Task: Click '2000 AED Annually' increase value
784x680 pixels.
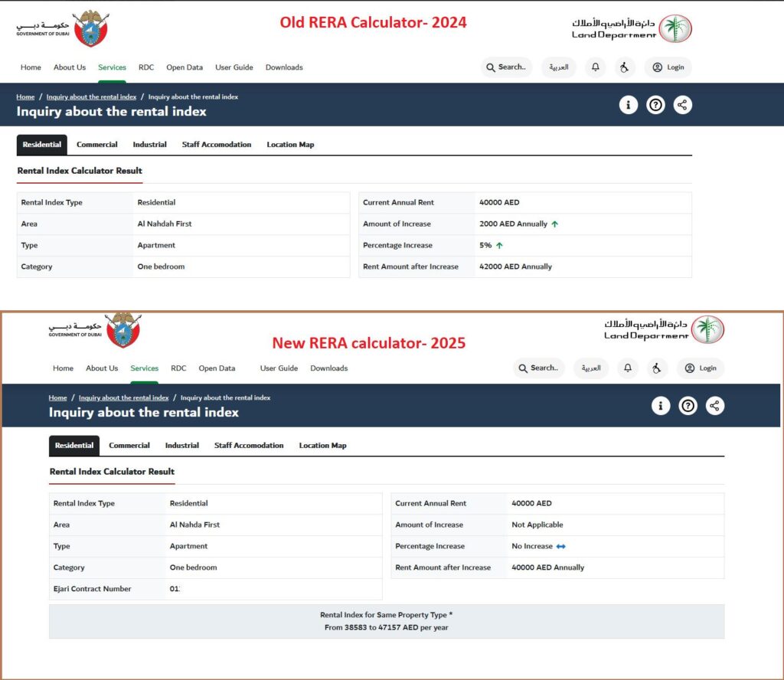Action: click(513, 224)
